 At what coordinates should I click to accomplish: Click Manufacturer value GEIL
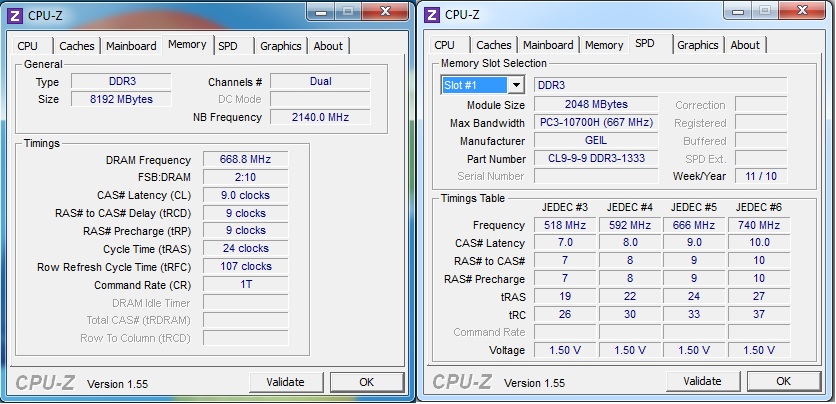click(596, 140)
